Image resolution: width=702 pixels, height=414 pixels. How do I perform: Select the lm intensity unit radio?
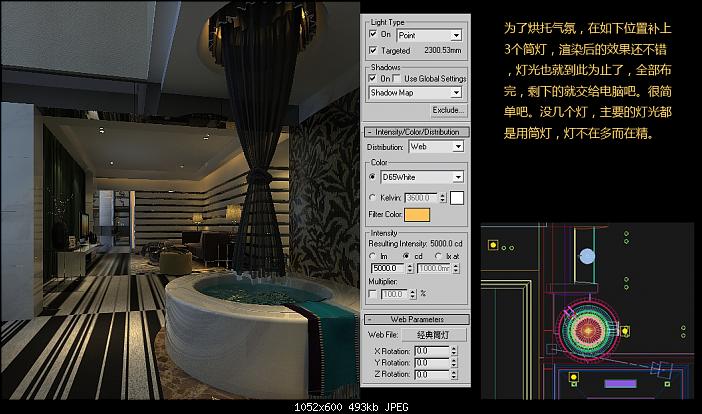(372, 256)
